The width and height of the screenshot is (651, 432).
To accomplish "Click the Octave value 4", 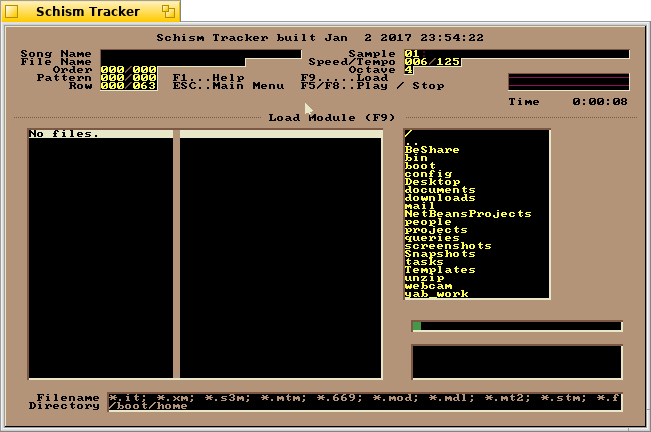I will (409, 70).
